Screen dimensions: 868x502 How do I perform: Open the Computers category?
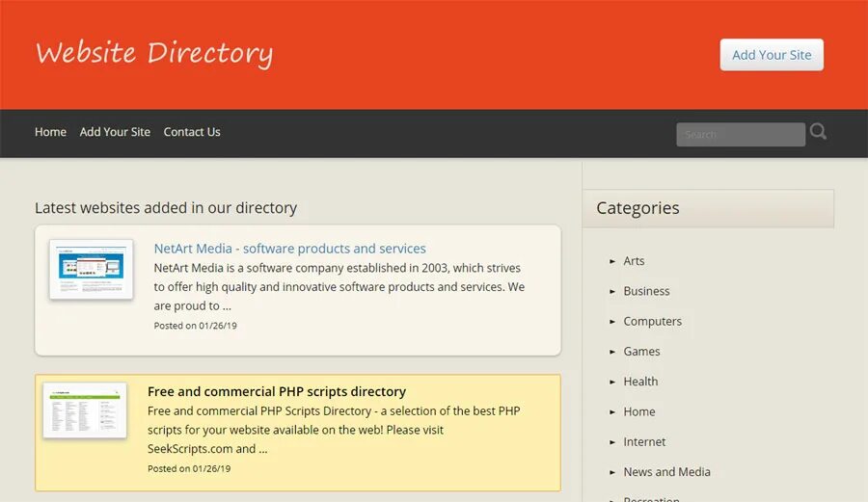(x=652, y=322)
